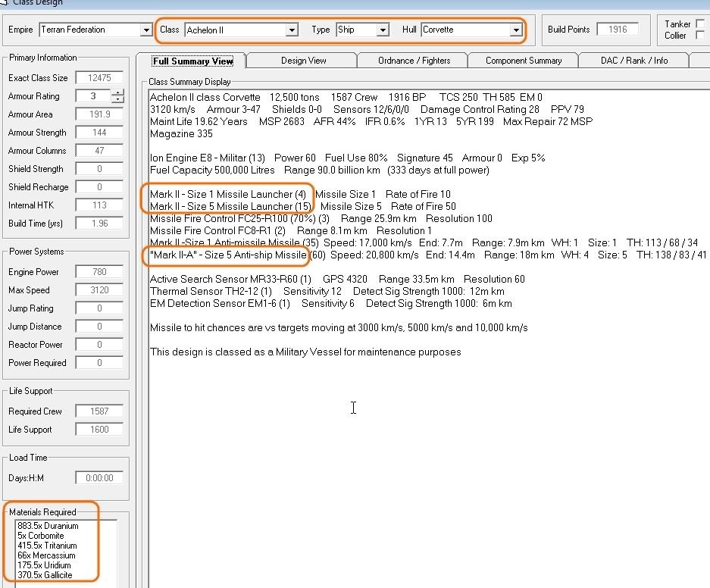The image size is (710, 588).
Task: Click the Armour Rating value field
Action: 93,96
